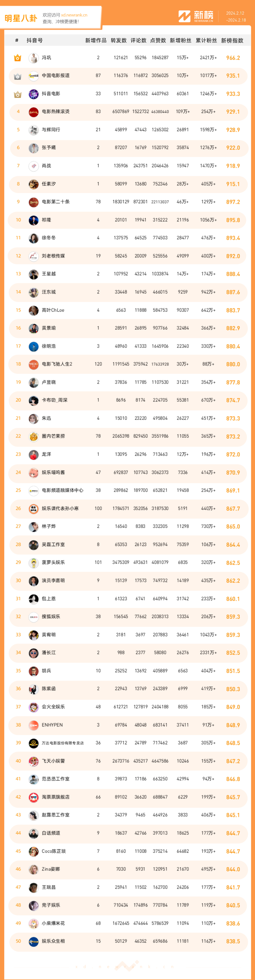Open 冯巩's avatar

[34, 58]
